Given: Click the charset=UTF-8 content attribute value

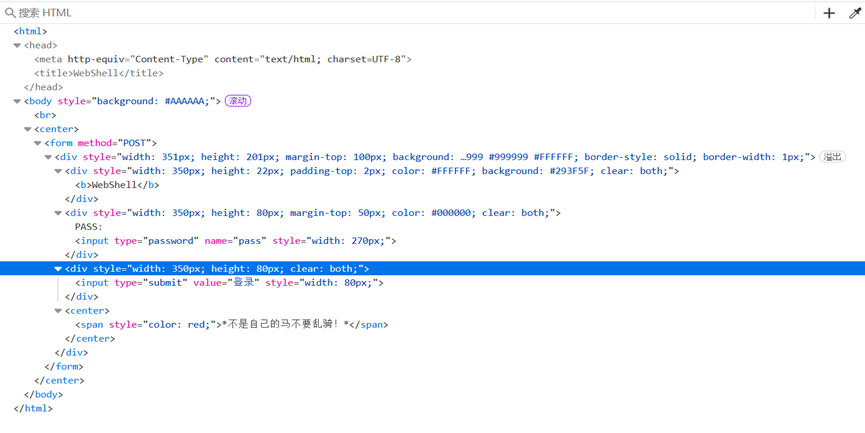Looking at the screenshot, I should (336, 59).
